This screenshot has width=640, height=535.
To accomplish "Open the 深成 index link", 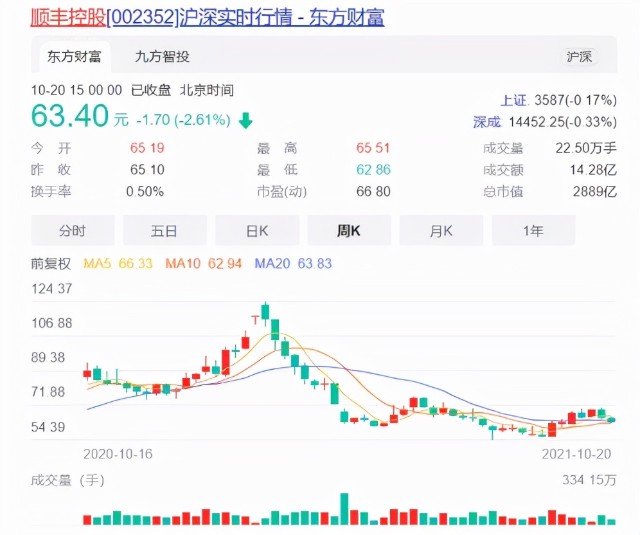I will (x=487, y=122).
